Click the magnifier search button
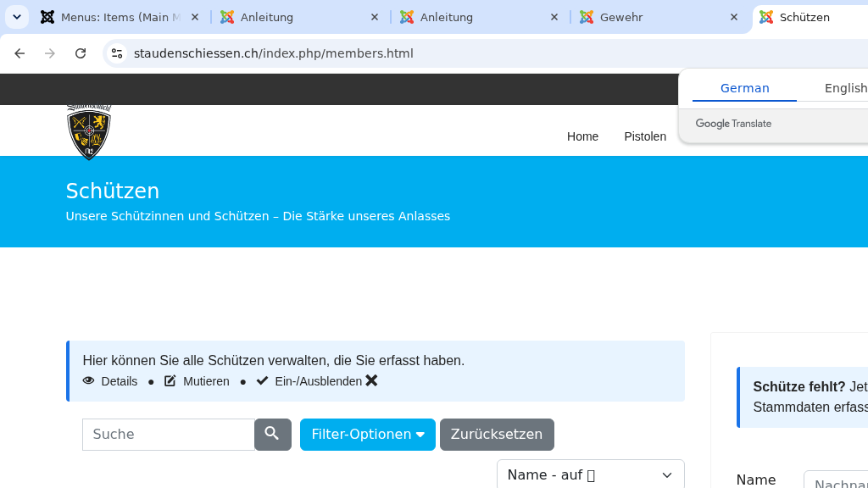Screen dimensions: 868x488 point(272,435)
